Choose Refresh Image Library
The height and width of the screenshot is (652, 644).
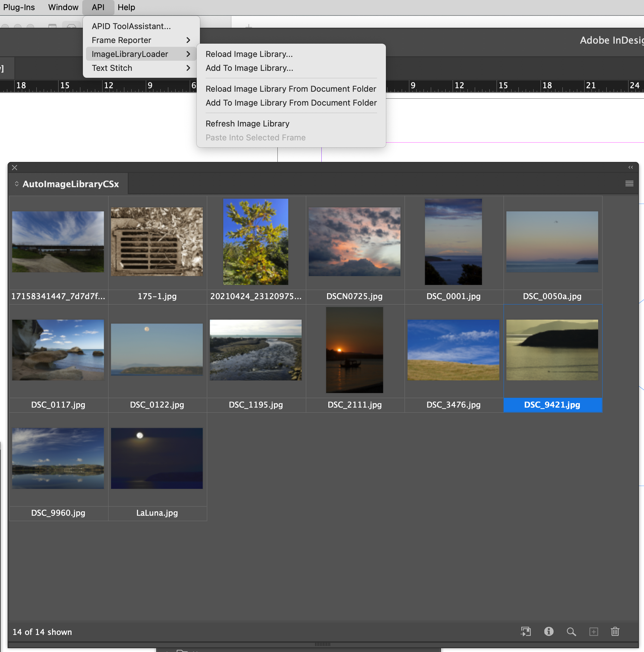pos(247,124)
